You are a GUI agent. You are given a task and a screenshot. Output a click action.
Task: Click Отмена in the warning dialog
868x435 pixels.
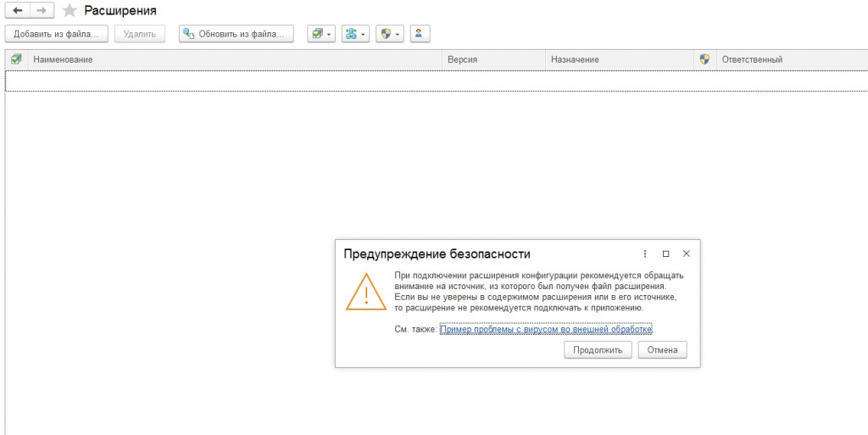[663, 349]
